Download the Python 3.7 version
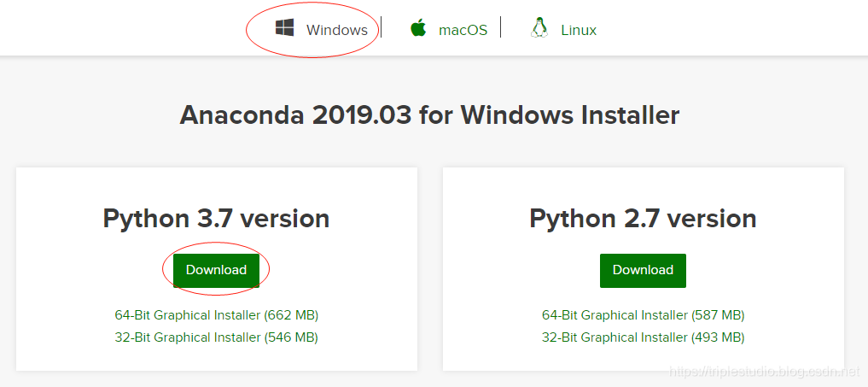This screenshot has width=868, height=387. click(x=216, y=271)
